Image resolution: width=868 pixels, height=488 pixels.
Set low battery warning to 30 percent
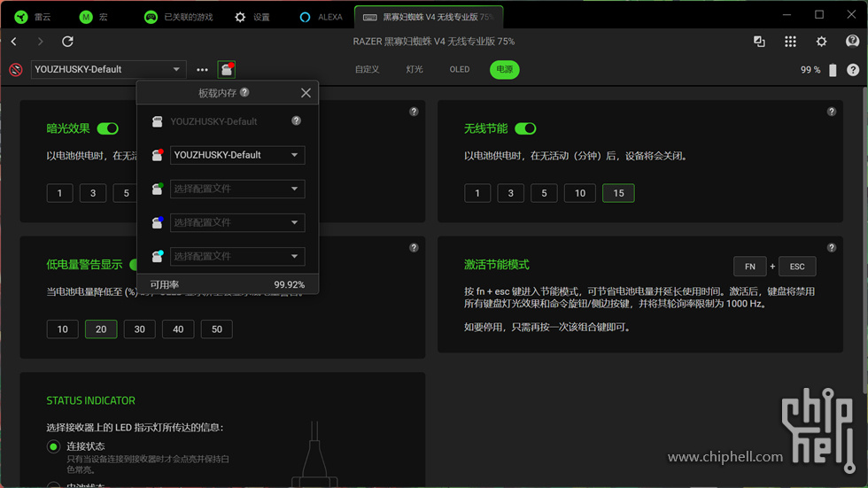tap(140, 329)
